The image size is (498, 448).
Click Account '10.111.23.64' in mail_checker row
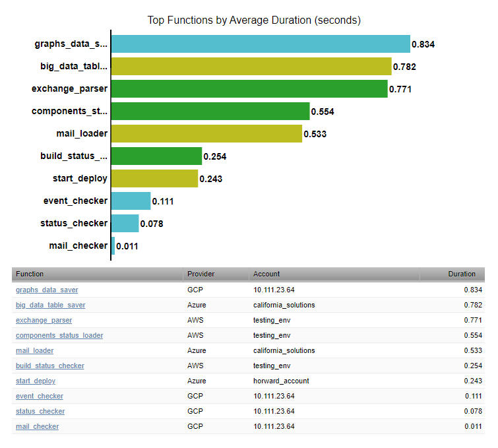click(x=274, y=426)
